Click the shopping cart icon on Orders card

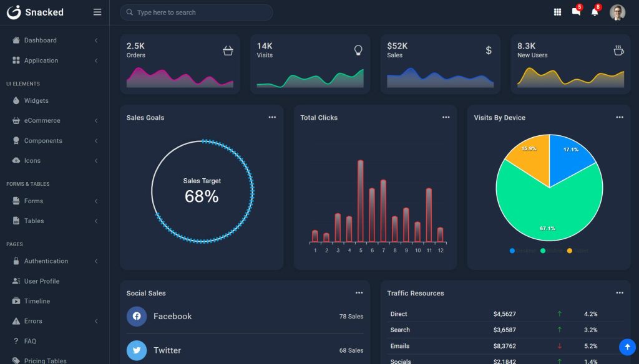tap(228, 50)
